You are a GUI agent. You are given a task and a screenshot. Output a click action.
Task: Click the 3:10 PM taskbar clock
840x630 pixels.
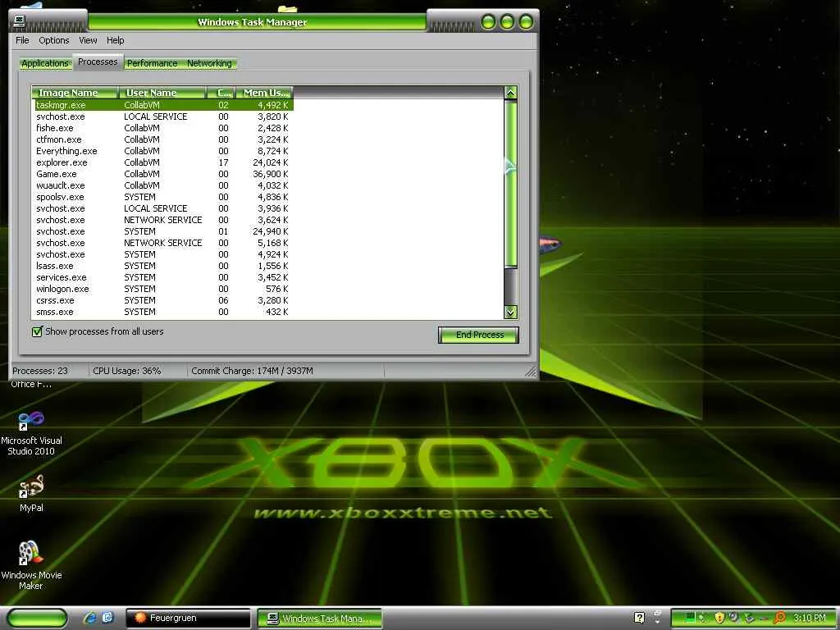click(810, 618)
